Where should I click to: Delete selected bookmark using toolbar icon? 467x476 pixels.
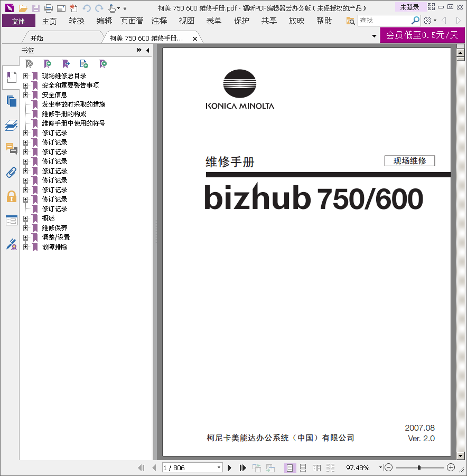click(29, 64)
